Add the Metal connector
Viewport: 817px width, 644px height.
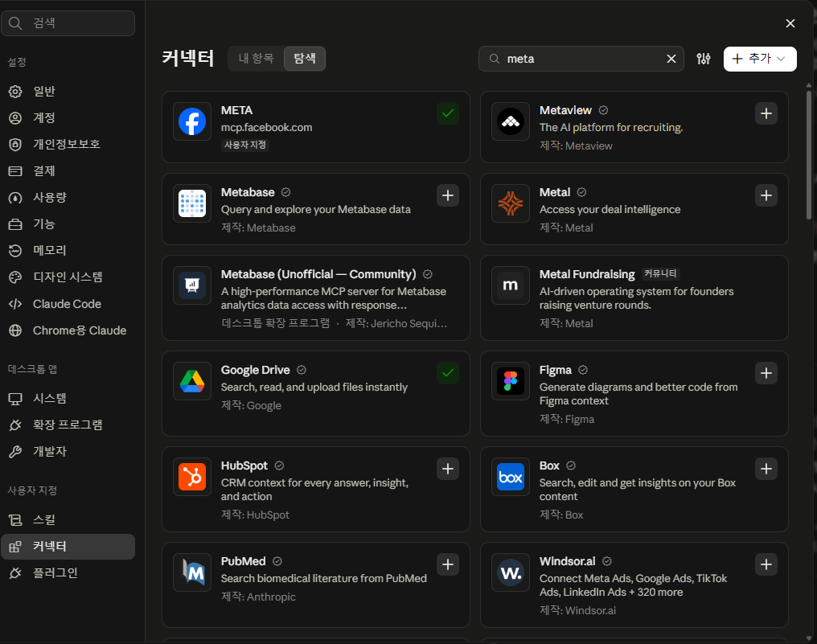coord(766,195)
